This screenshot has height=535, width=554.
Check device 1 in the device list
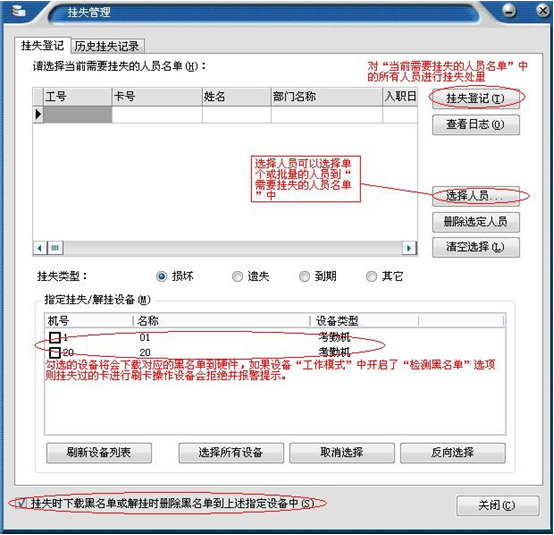pyautogui.click(x=55, y=337)
